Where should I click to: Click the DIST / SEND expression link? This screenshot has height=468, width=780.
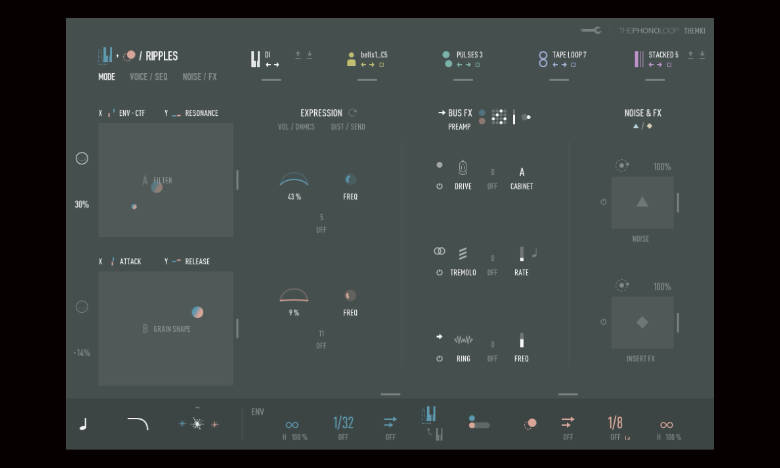348,127
